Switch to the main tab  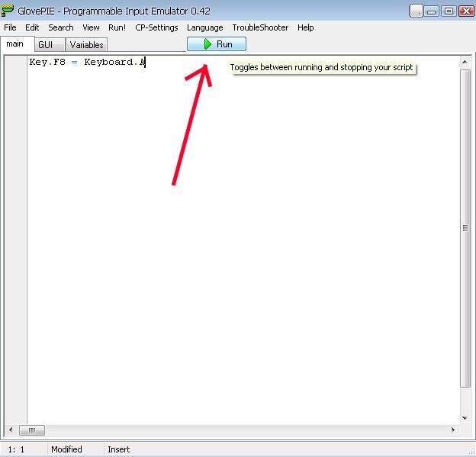17,44
